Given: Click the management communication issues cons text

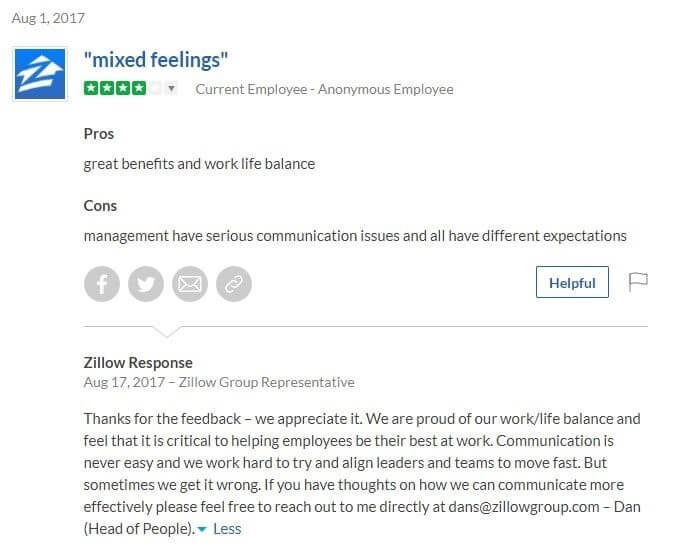Looking at the screenshot, I should click(x=355, y=236).
